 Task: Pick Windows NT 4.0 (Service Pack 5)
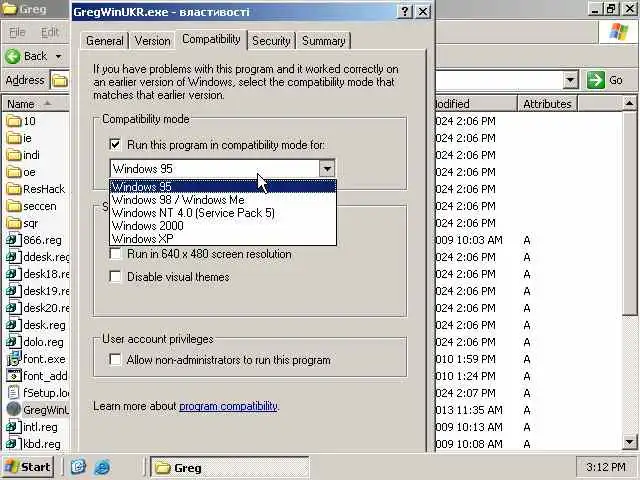pos(223,213)
